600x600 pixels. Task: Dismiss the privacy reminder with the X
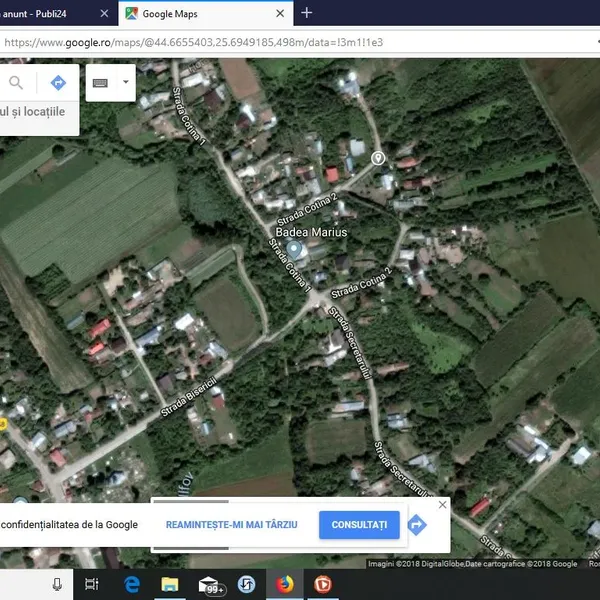pos(442,505)
